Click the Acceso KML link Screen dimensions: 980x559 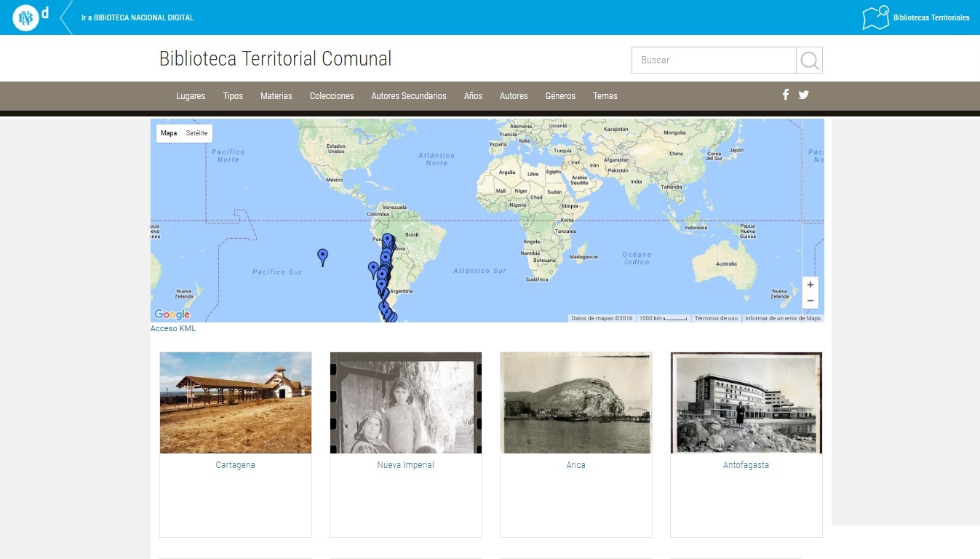coord(173,328)
